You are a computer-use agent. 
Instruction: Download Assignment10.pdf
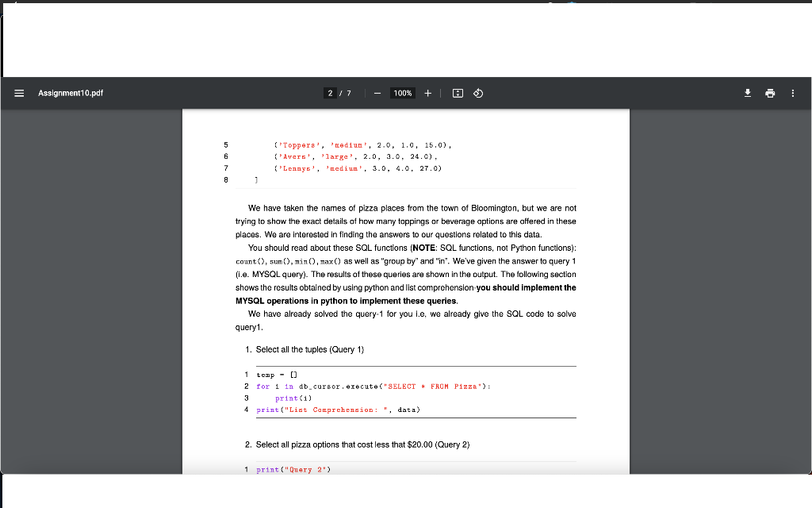tap(747, 93)
